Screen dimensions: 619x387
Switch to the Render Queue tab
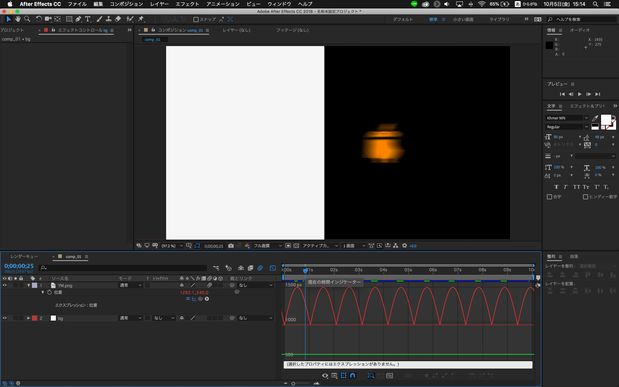point(24,257)
